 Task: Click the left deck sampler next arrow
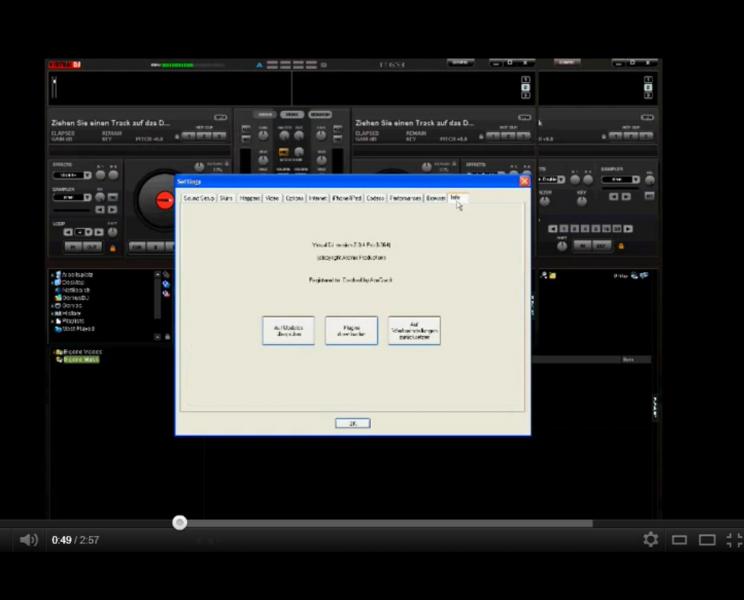112,210
